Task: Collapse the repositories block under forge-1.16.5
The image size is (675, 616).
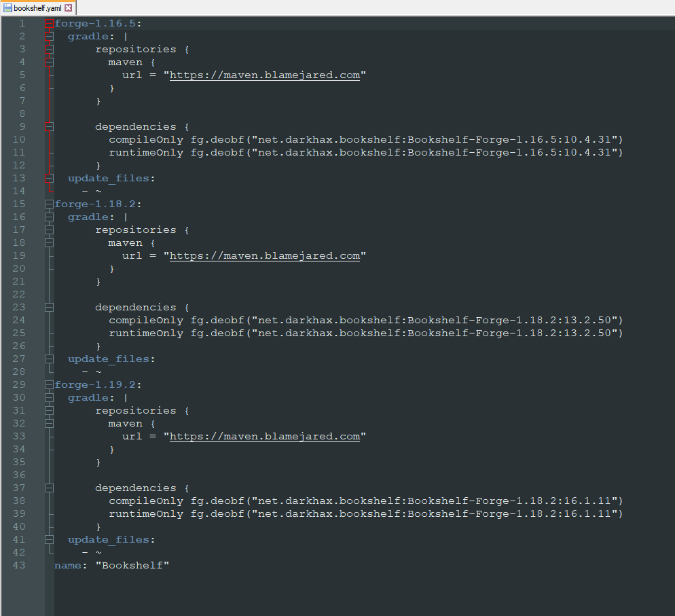Action: 48,48
